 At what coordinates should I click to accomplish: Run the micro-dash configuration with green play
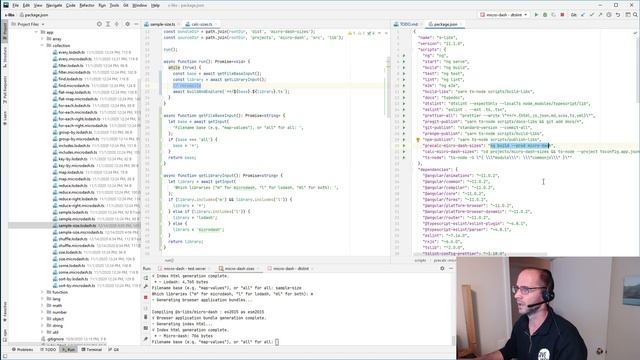click(x=536, y=15)
